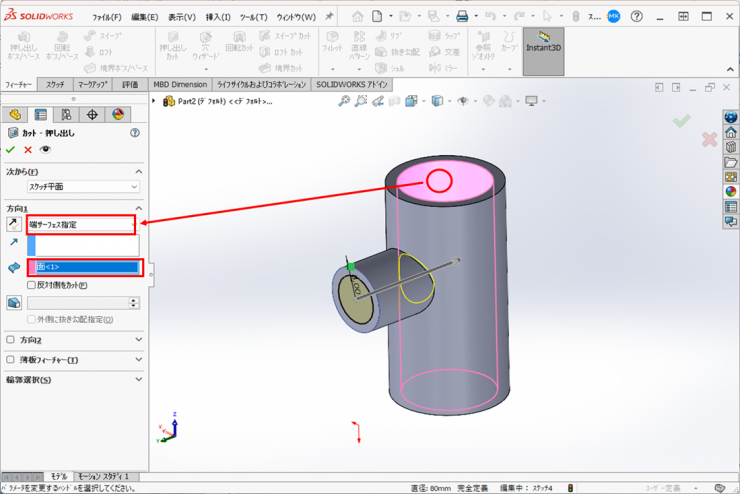Switch to the スケッチ tab

click(x=55, y=85)
